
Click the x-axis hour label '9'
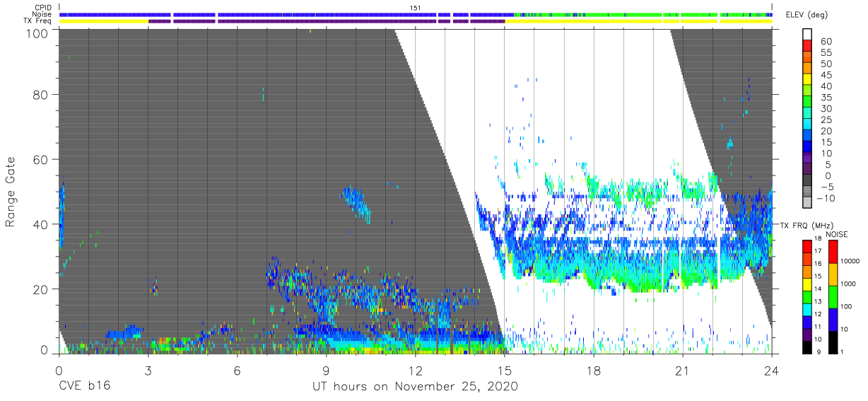click(x=326, y=371)
